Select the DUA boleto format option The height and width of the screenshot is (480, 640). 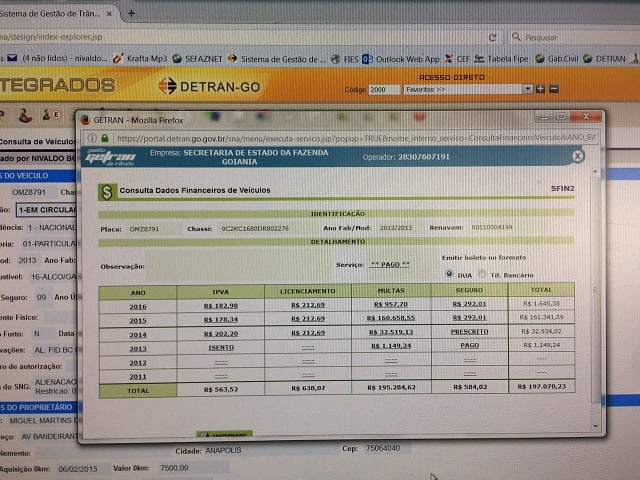[449, 273]
